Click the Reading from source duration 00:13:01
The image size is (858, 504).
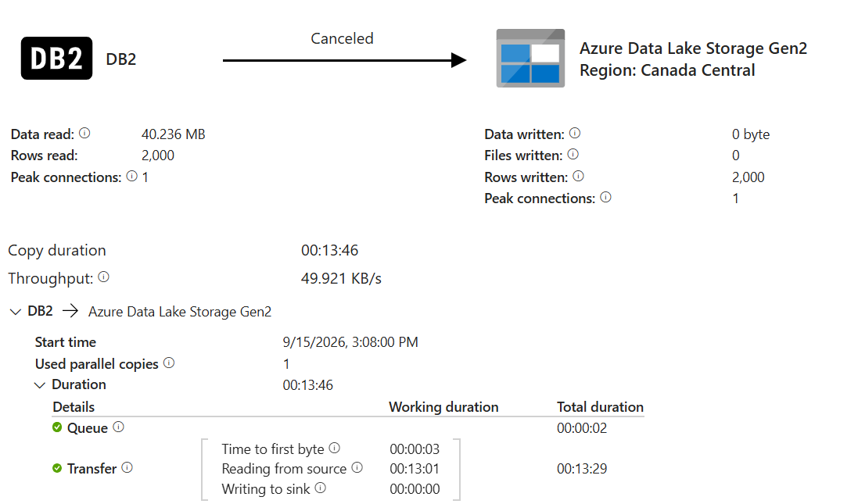(415, 469)
